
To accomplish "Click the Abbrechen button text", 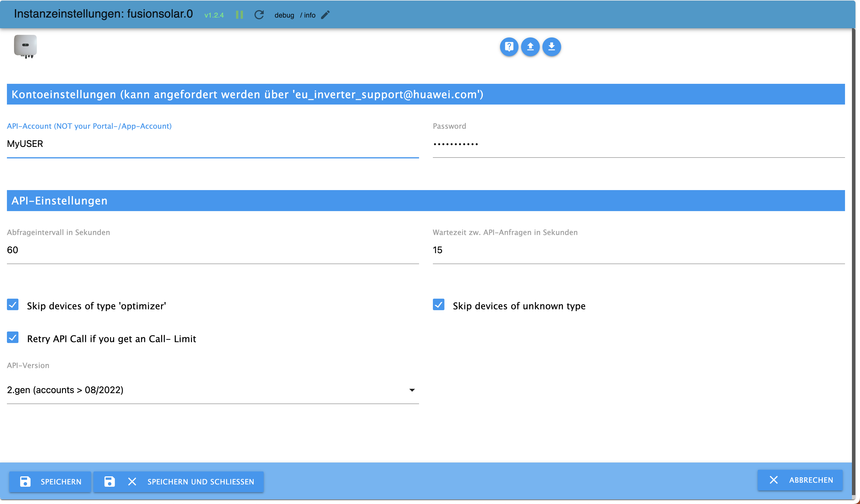I will [x=811, y=480].
